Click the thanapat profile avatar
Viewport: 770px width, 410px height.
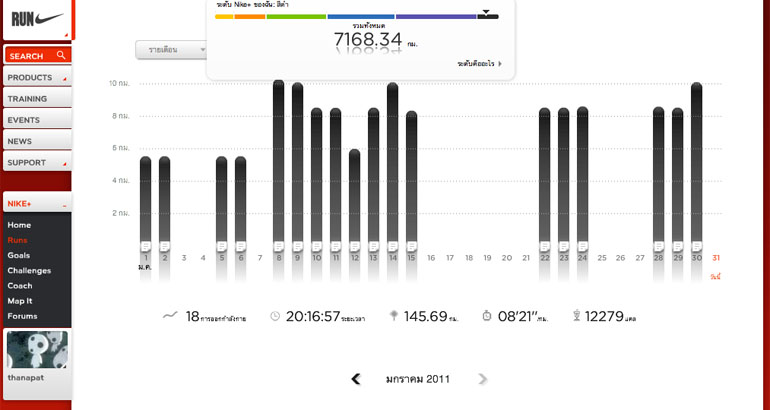pos(37,350)
